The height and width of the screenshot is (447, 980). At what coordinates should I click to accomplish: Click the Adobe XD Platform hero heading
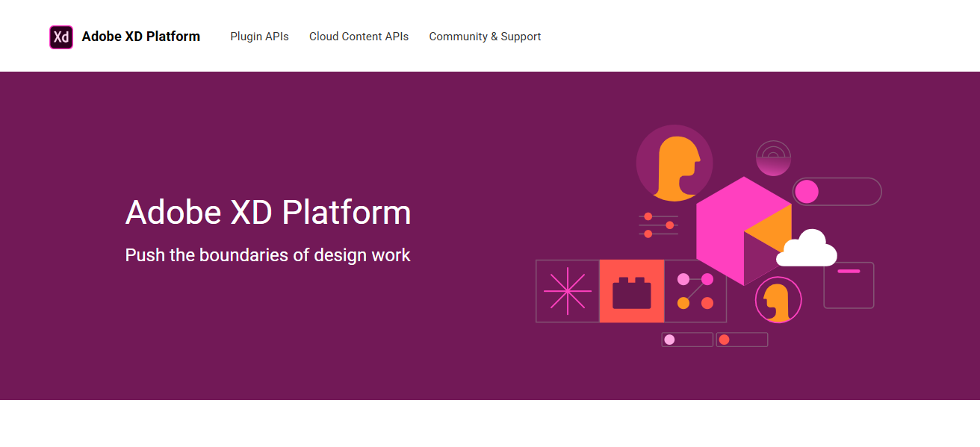point(267,213)
